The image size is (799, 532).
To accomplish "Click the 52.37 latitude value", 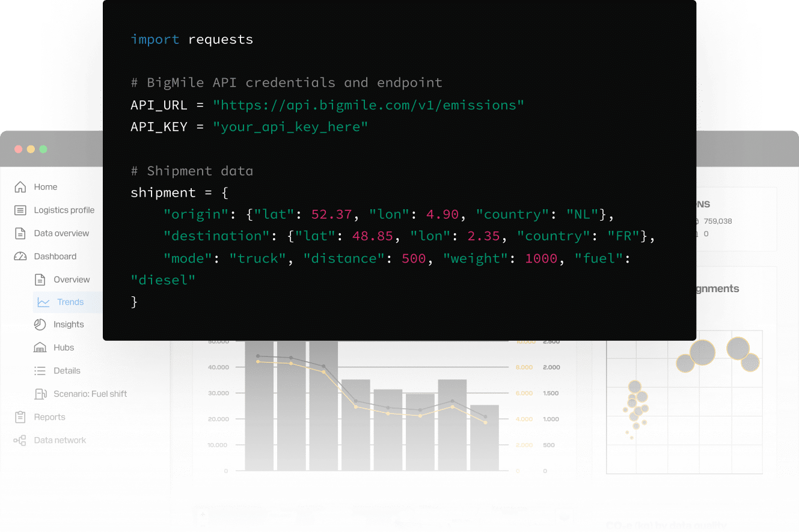I will 331,215.
